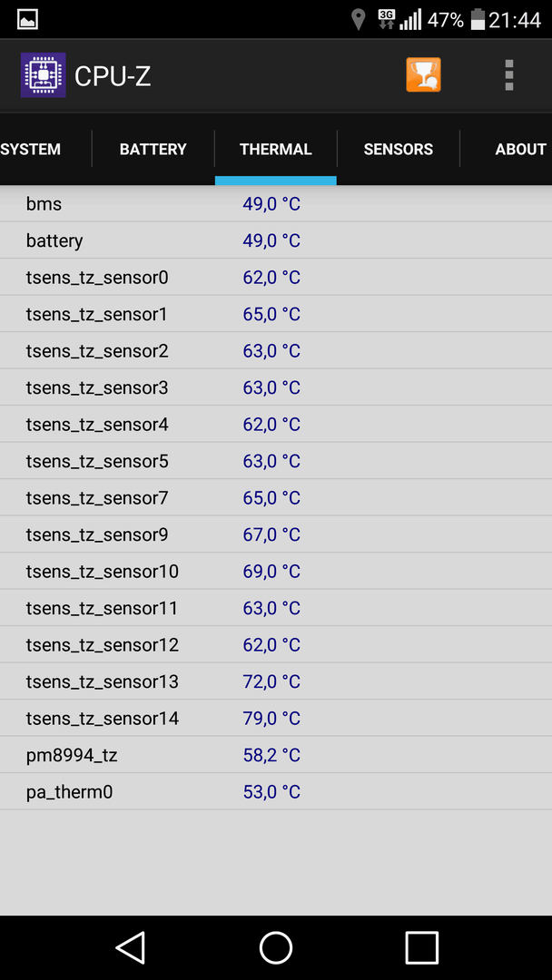Tap the picture notification icon in status bar
Image resolution: width=552 pixels, height=980 pixels.
[x=27, y=19]
